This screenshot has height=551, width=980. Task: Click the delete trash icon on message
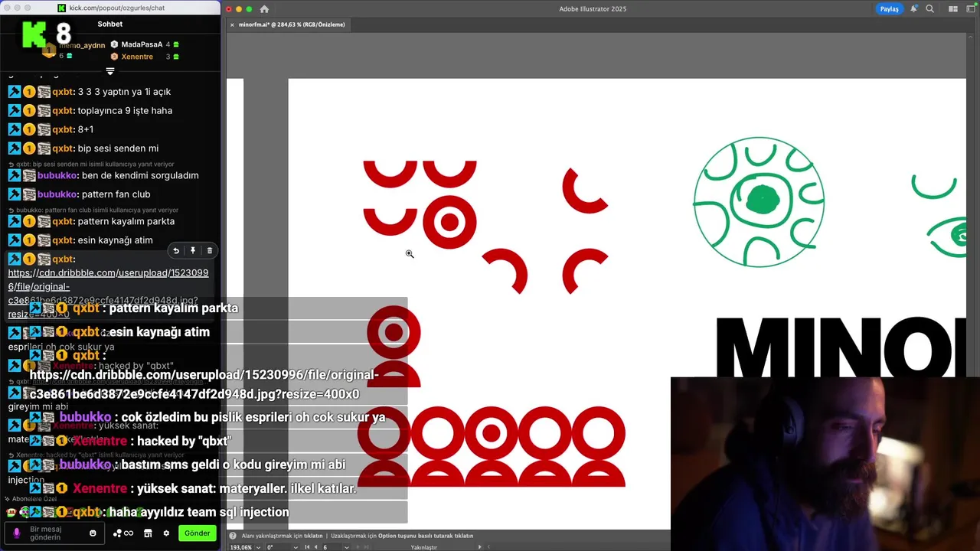210,250
